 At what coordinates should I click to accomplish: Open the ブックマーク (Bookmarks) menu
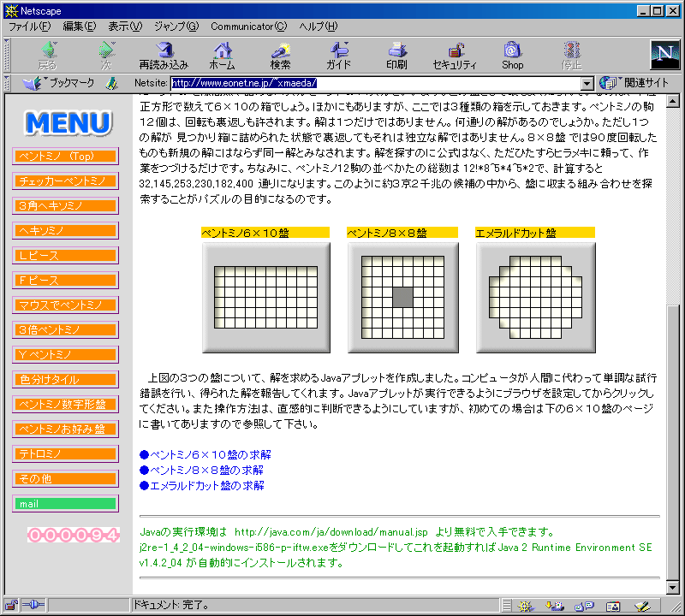click(x=59, y=83)
